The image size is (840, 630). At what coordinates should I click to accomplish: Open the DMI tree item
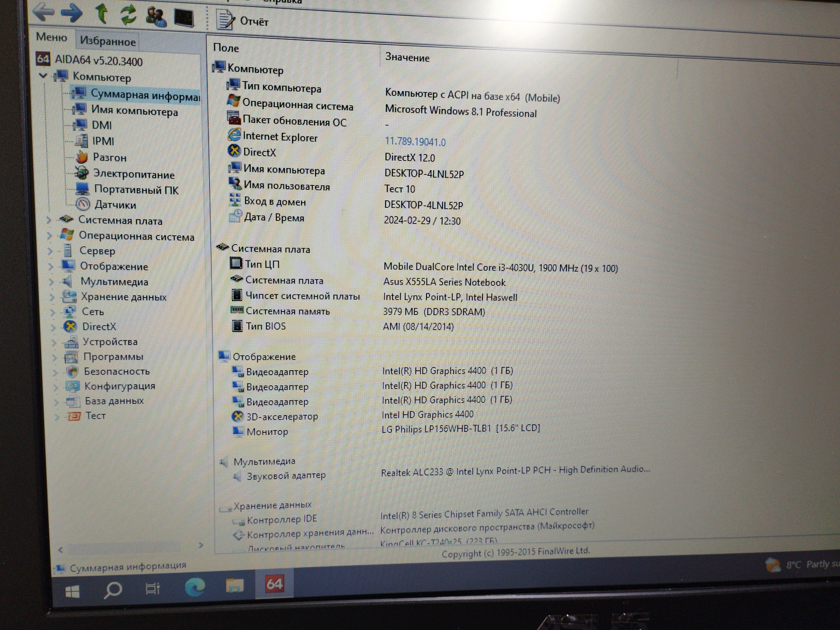click(101, 125)
